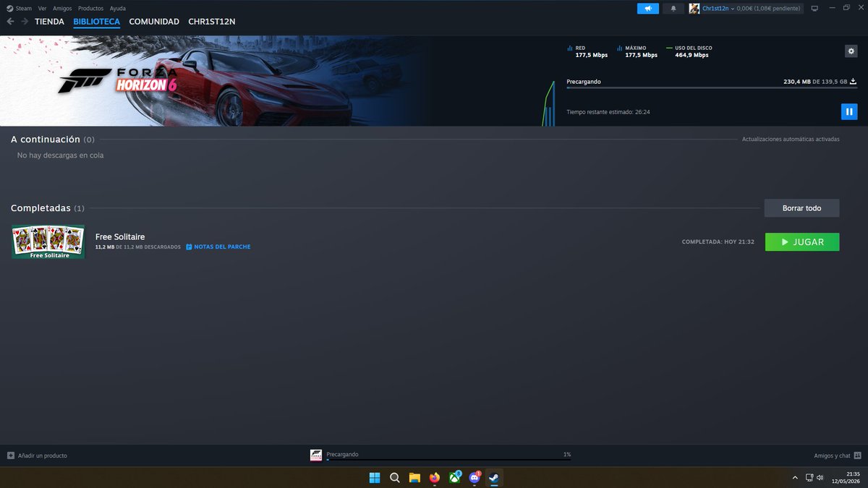Image resolution: width=868 pixels, height=488 pixels.
Task: Click the patch notes icon beside NOTAS DEL PARCHE
Action: click(x=189, y=247)
